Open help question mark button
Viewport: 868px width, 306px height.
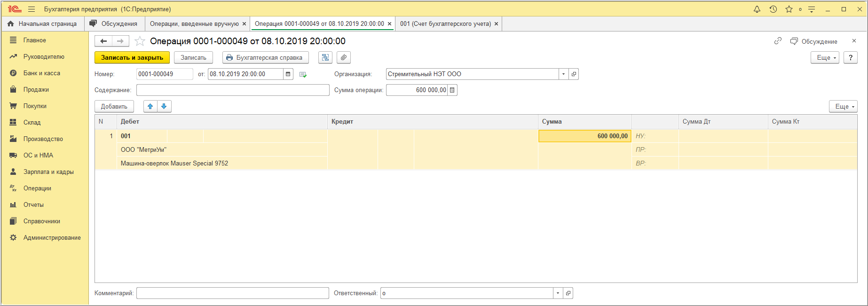pyautogui.click(x=850, y=57)
